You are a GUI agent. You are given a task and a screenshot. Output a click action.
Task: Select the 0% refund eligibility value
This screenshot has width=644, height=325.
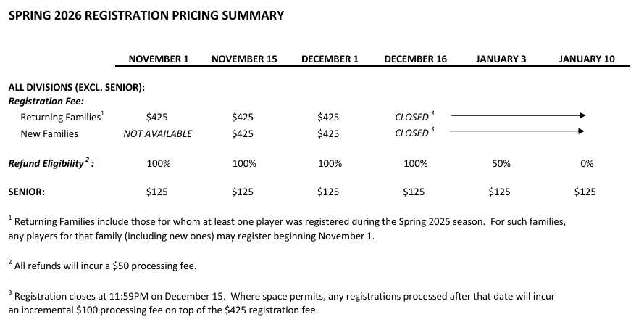(587, 164)
